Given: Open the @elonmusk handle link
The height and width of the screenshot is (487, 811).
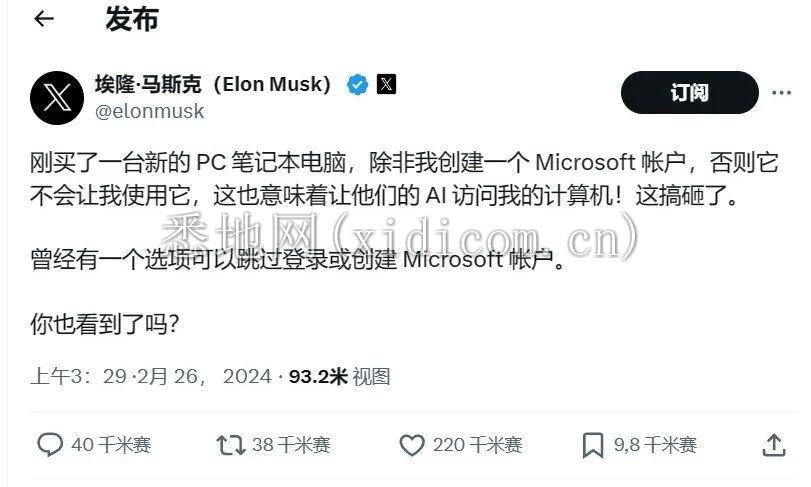Looking at the screenshot, I should 149,111.
